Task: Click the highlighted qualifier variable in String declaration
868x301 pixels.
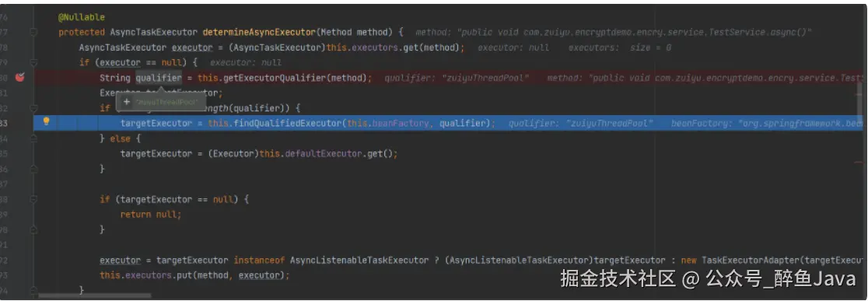Action: pyautogui.click(x=159, y=78)
